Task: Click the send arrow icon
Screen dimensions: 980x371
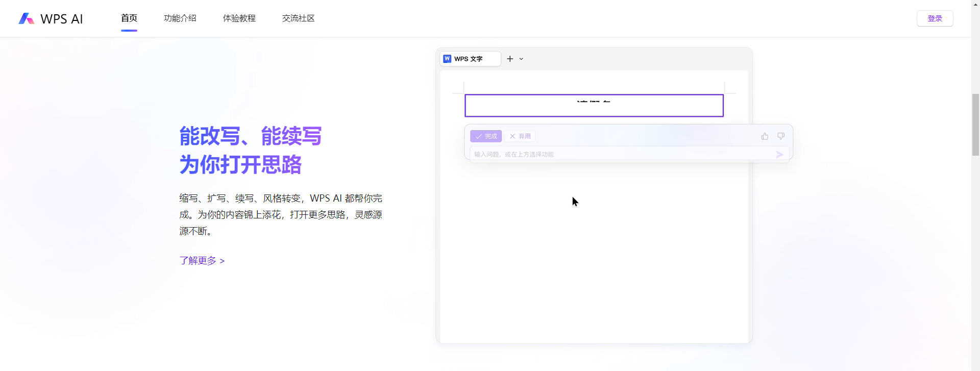Action: point(779,155)
